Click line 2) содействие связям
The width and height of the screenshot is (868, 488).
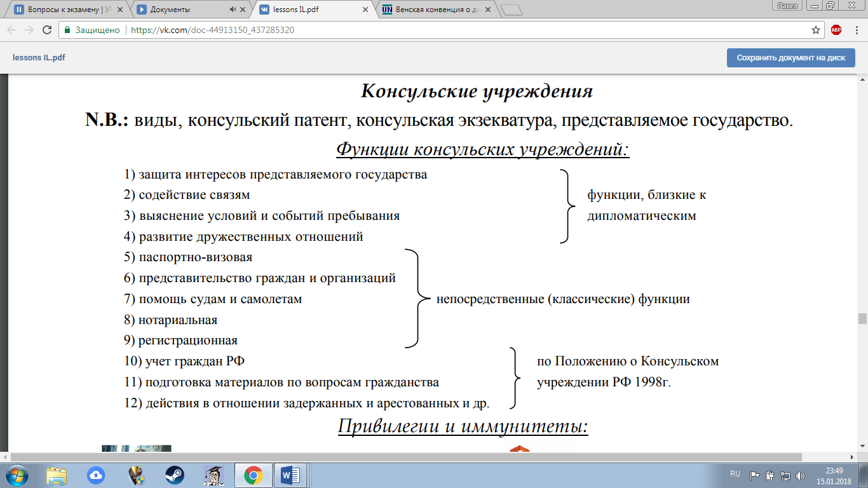187,195
